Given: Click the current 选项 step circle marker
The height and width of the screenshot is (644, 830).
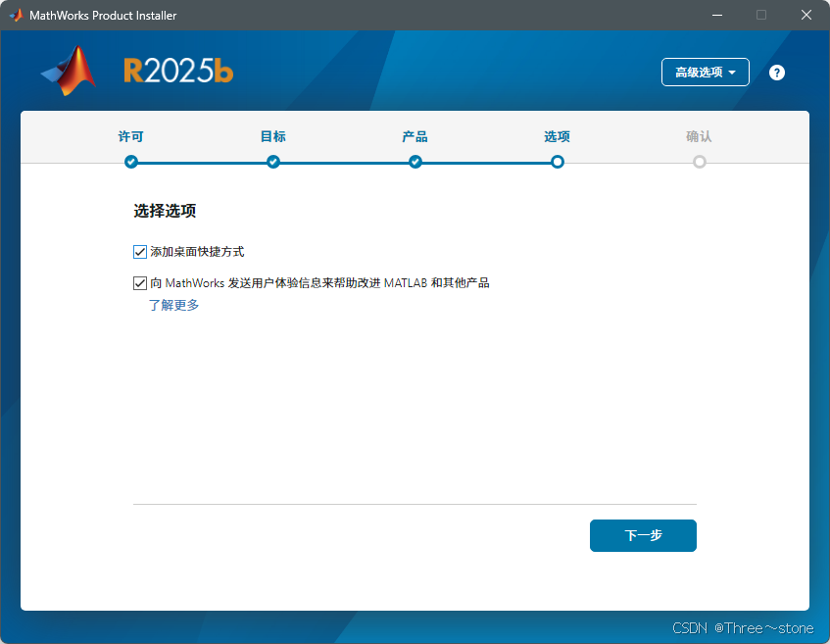Looking at the screenshot, I should tap(558, 162).
